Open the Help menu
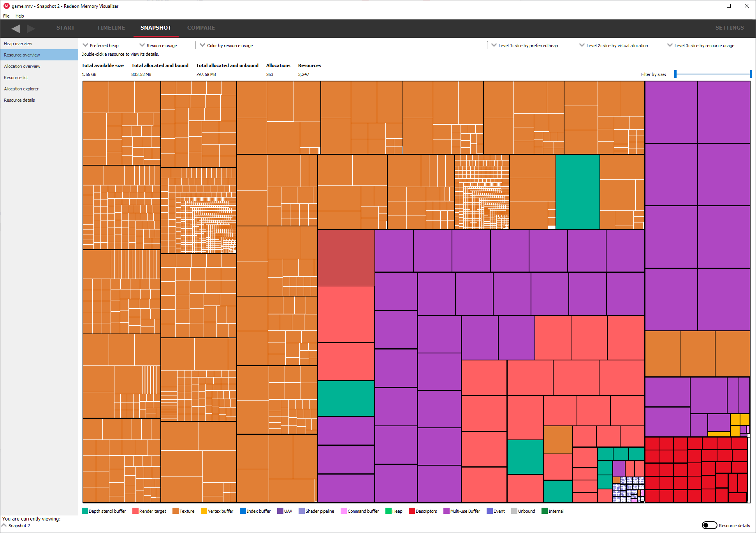This screenshot has width=756, height=533. [x=19, y=16]
